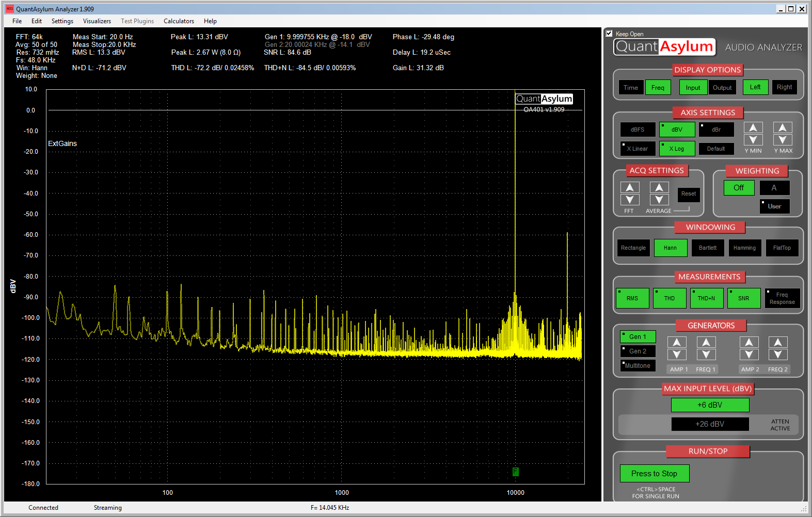Switch to X Linear axis

click(x=638, y=149)
